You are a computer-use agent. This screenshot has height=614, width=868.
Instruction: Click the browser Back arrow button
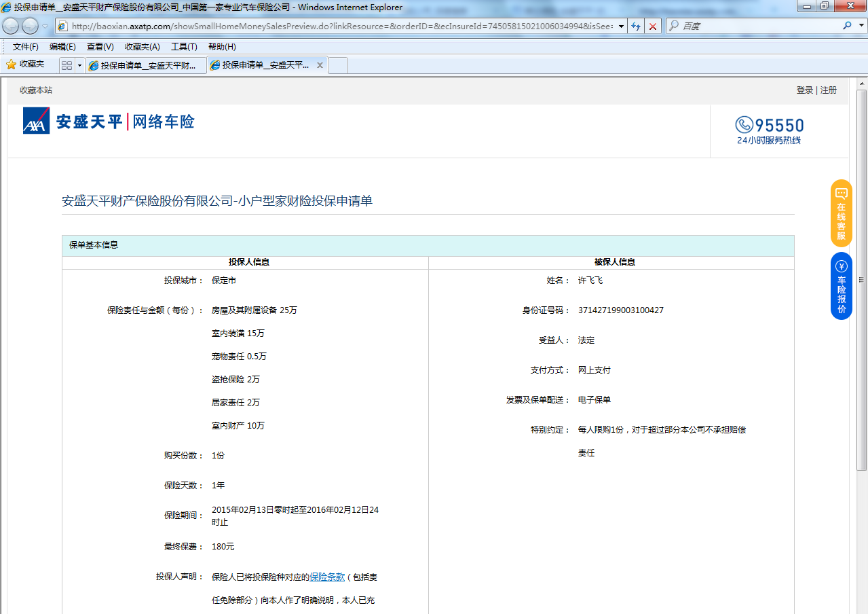(x=12, y=26)
